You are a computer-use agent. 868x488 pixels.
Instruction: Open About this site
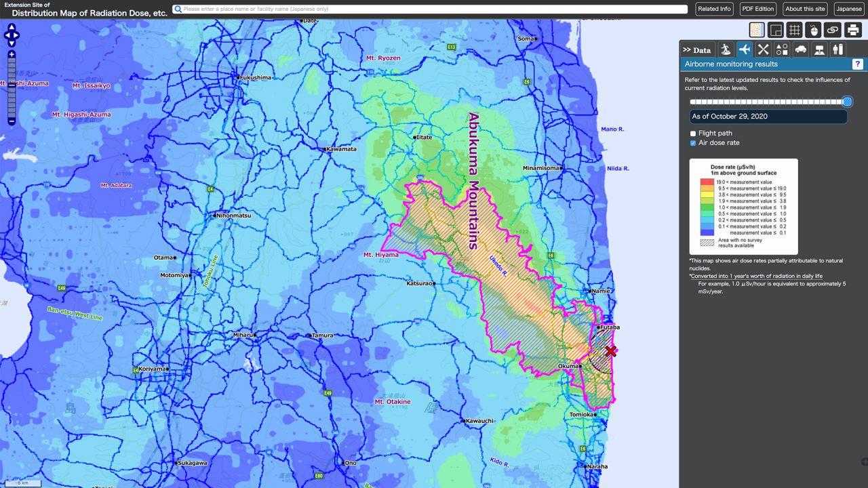[805, 9]
